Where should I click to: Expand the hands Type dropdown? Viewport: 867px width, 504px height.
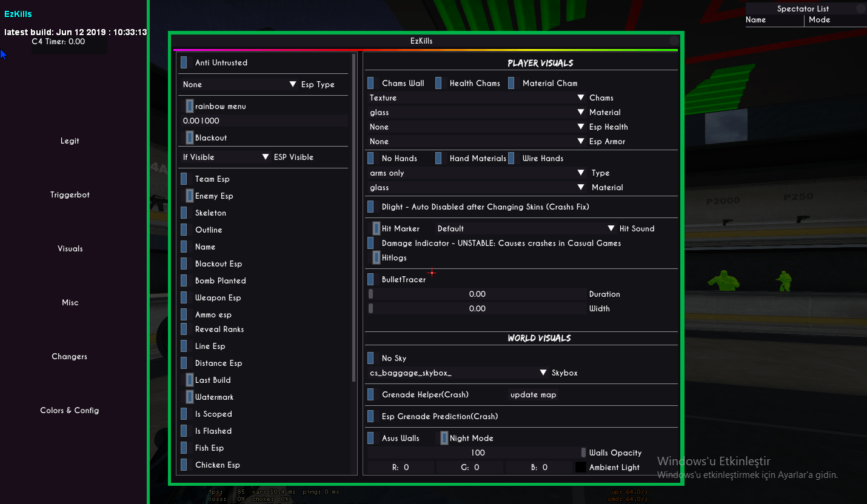(x=477, y=173)
